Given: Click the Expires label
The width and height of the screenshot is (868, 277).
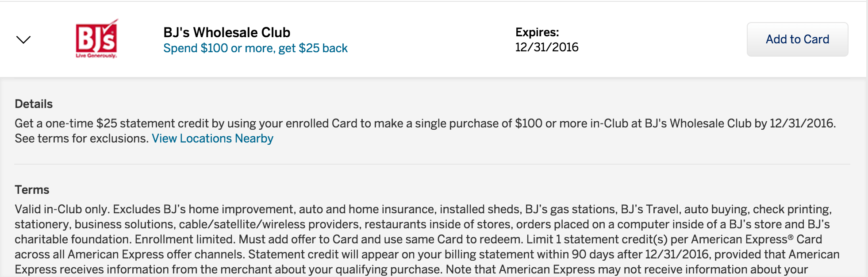Looking at the screenshot, I should point(537,32).
